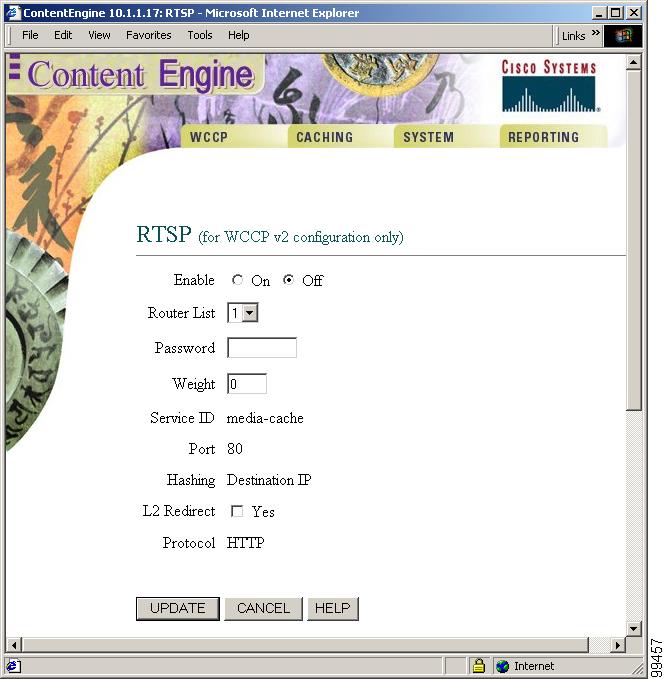Image resolution: width=666 pixels, height=679 pixels.
Task: Switch to the REPORTING tab
Action: (x=553, y=137)
